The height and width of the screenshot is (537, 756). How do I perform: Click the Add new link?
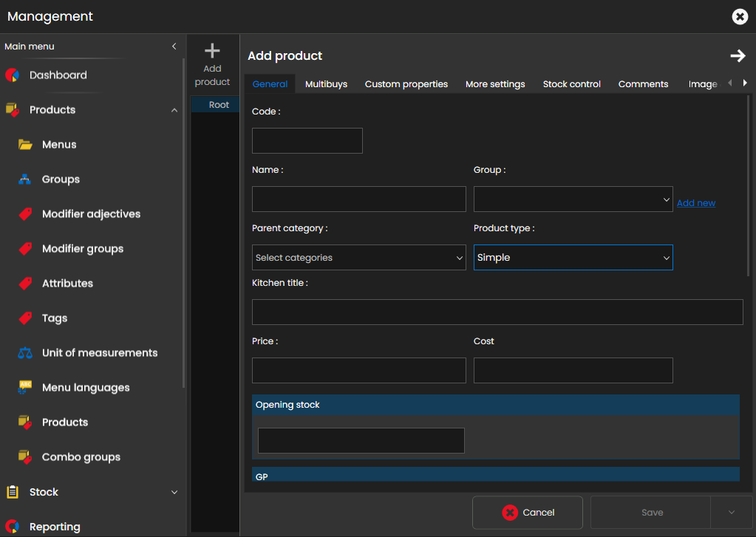point(695,203)
